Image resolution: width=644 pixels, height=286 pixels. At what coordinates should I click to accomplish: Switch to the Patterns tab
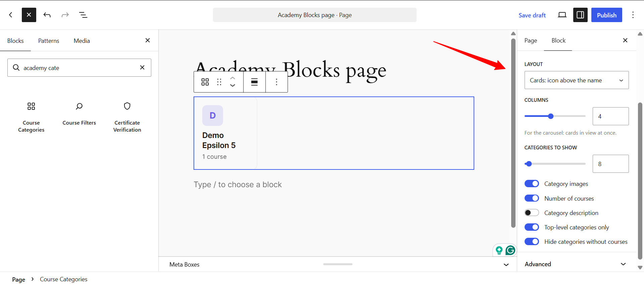click(49, 41)
